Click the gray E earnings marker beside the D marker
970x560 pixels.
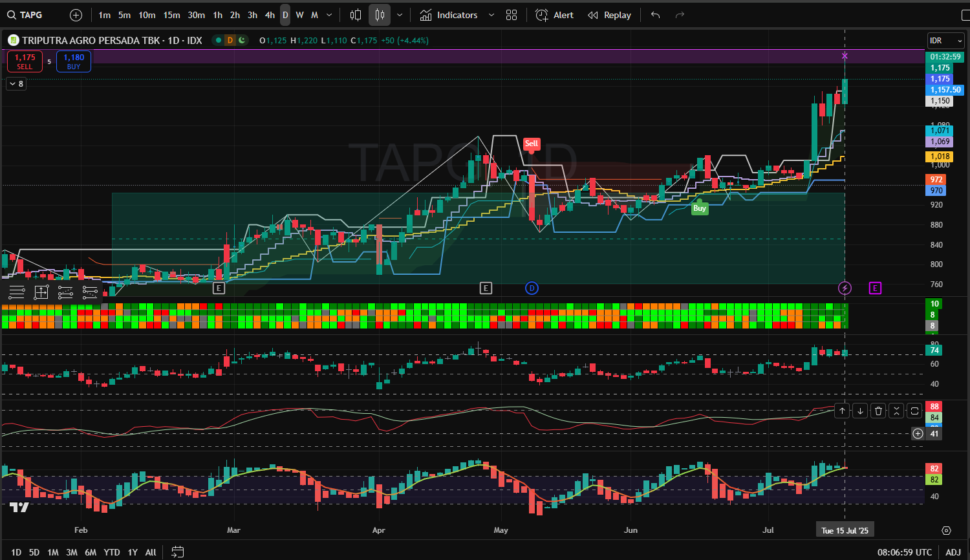pyautogui.click(x=486, y=288)
